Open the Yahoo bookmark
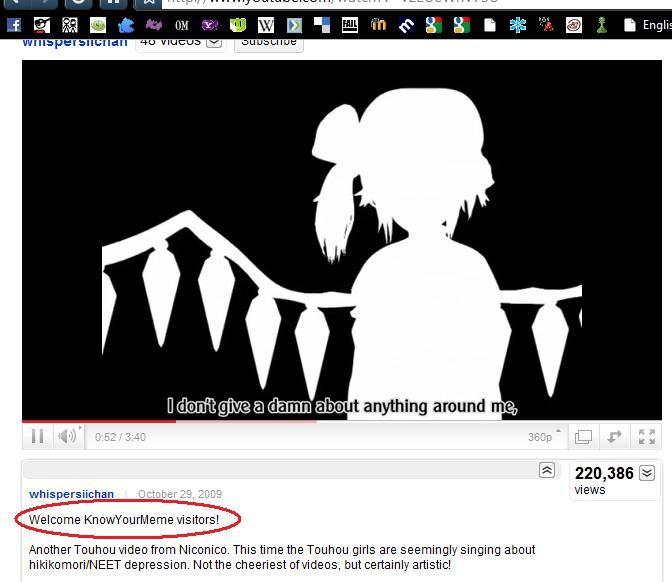This screenshot has height=582, width=672. point(210,25)
